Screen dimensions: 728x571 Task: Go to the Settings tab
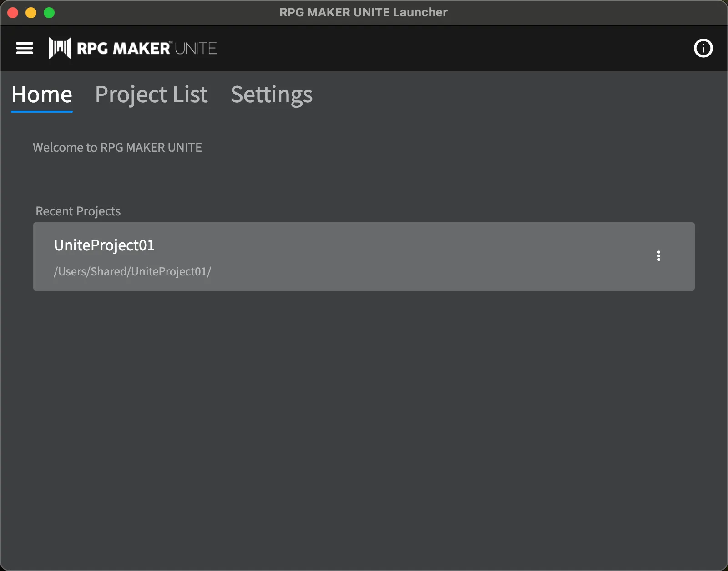(x=272, y=95)
